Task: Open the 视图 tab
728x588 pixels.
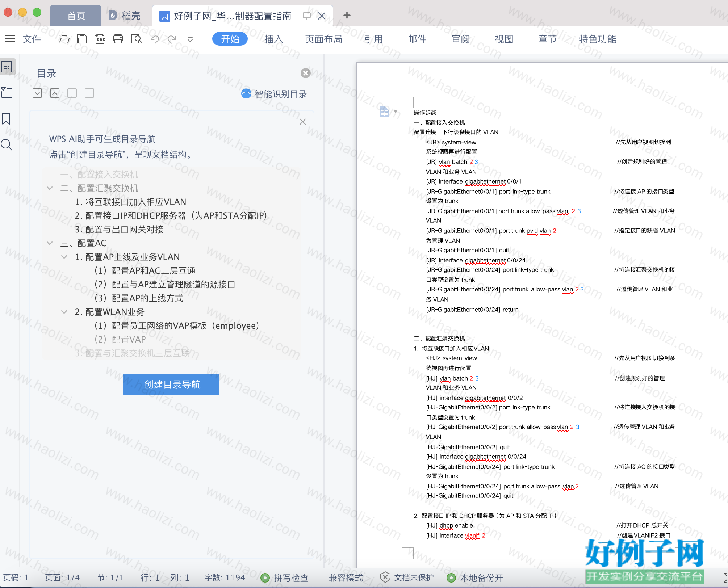Action: (x=504, y=39)
